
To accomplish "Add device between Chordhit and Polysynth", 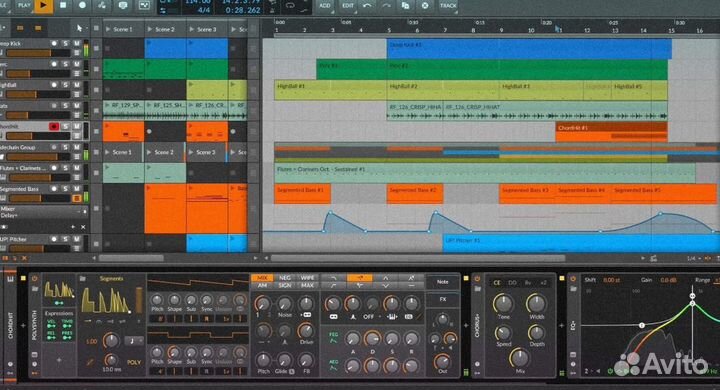I will click(23, 325).
